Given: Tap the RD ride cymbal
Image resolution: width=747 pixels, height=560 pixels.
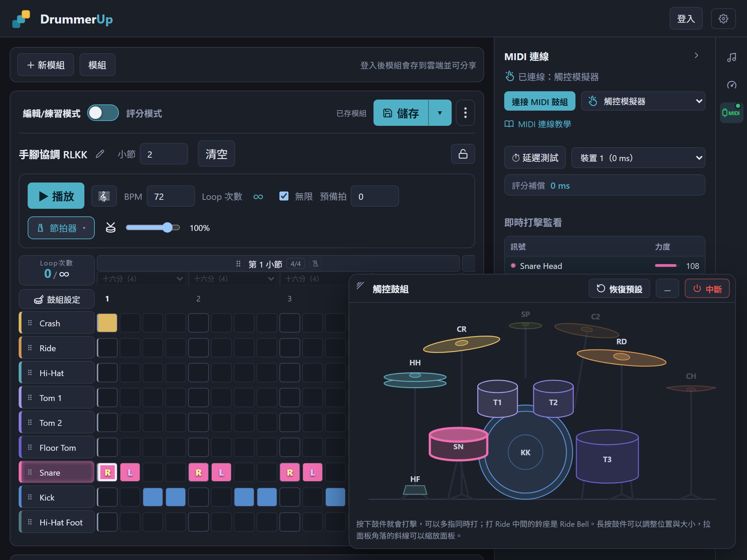Looking at the screenshot, I should 621,357.
